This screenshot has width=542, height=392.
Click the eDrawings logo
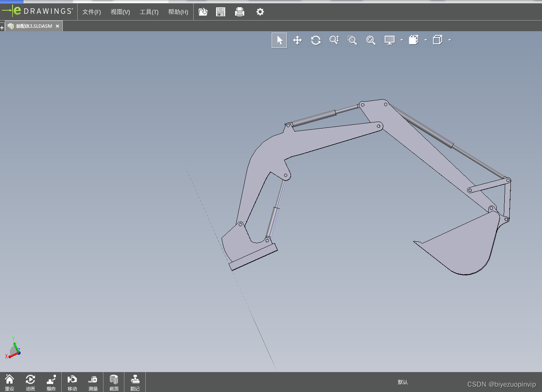(x=37, y=11)
